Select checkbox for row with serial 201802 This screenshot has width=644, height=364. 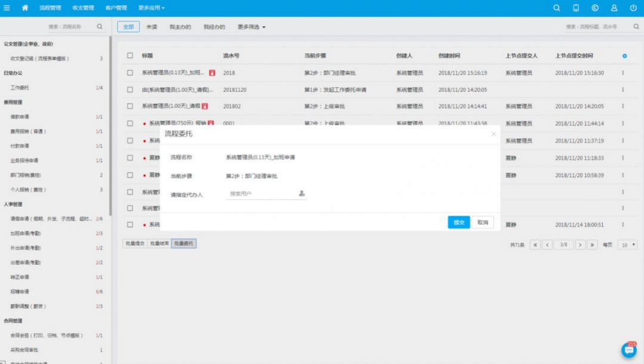click(130, 106)
